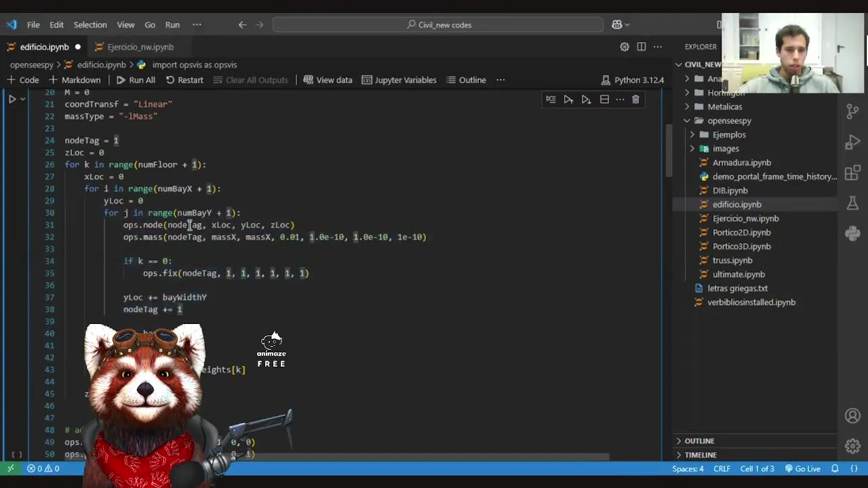Screen dimensions: 868x488
Task: Open more cell actions ellipsis
Action: 620,100
